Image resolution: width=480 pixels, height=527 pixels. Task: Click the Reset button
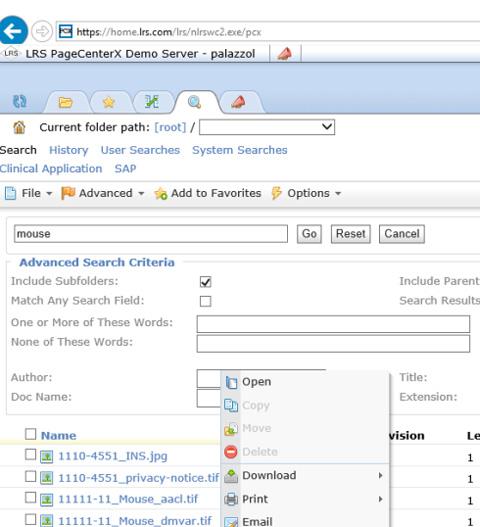351,234
